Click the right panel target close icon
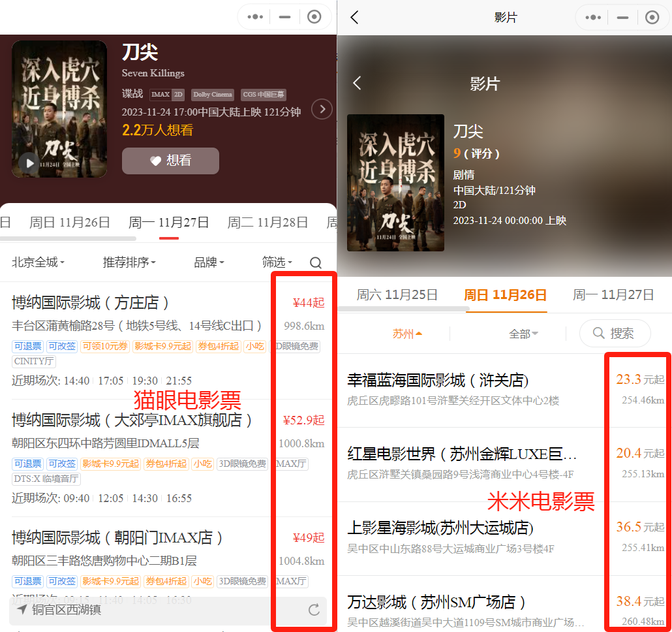The width and height of the screenshot is (672, 632). (652, 18)
